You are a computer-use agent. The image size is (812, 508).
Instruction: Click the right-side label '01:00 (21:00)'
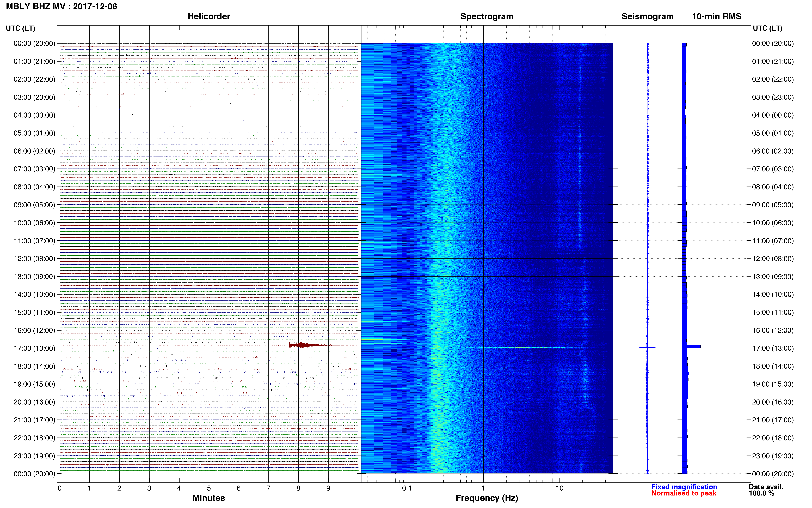point(773,62)
